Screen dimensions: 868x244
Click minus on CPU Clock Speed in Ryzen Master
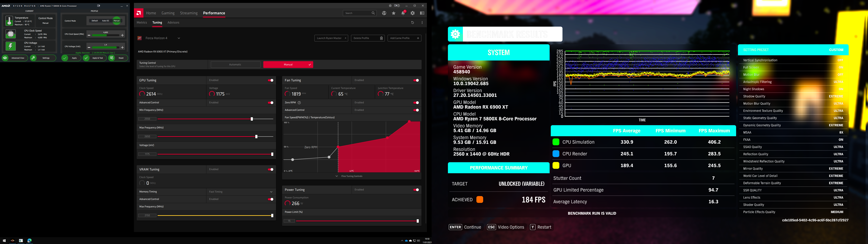pyautogui.click(x=89, y=35)
